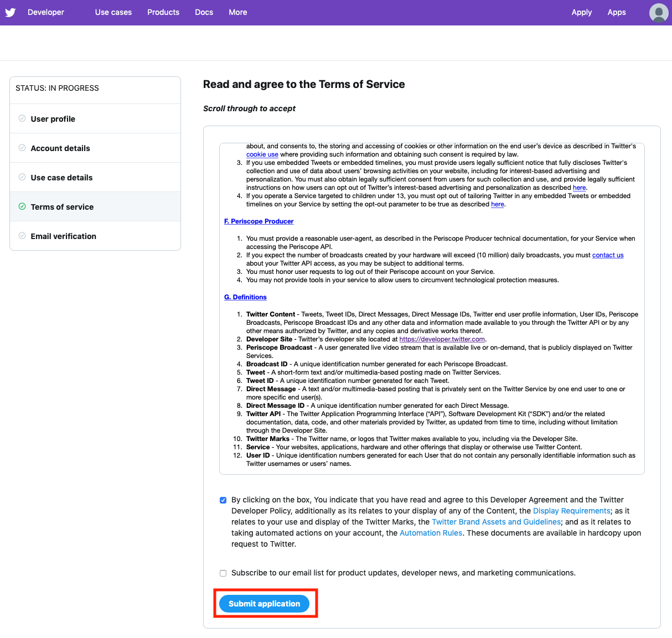The height and width of the screenshot is (638, 672).
Task: Open the Use cases menu
Action: pos(113,12)
